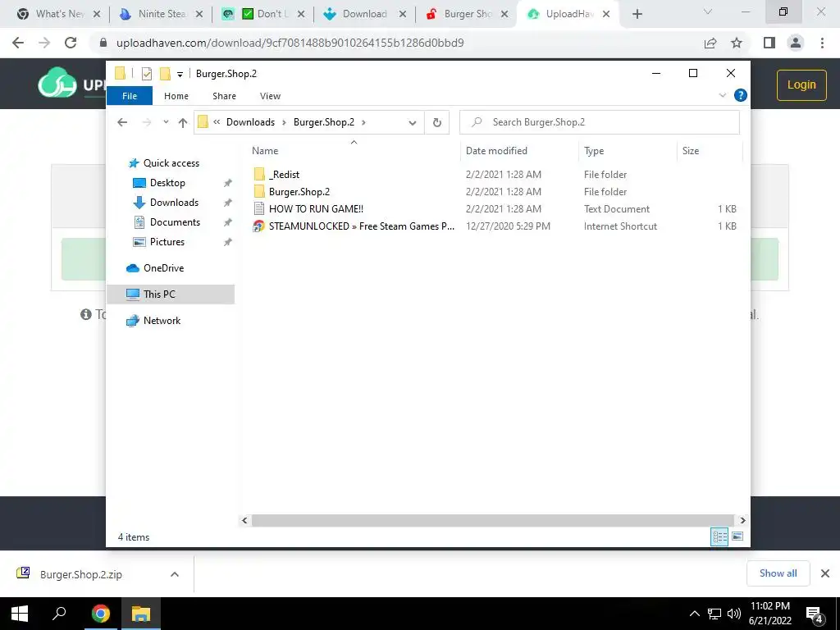
Task: Click the network tray icon
Action: click(714, 614)
